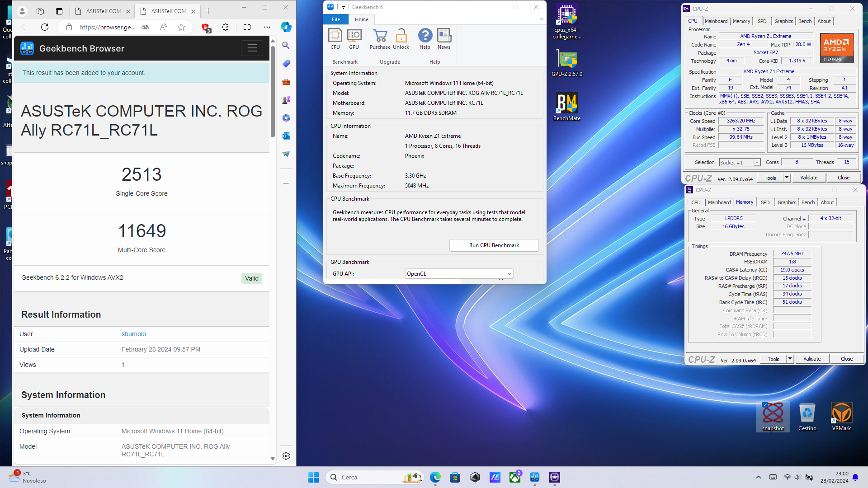The width and height of the screenshot is (868, 488).
Task: Open the Help question-mark icon in Geekbench
Action: tap(425, 38)
